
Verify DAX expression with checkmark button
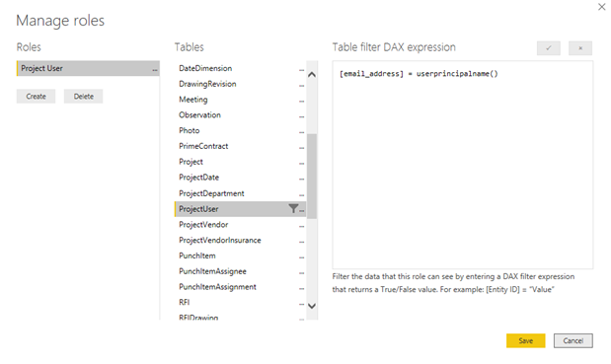click(x=548, y=48)
